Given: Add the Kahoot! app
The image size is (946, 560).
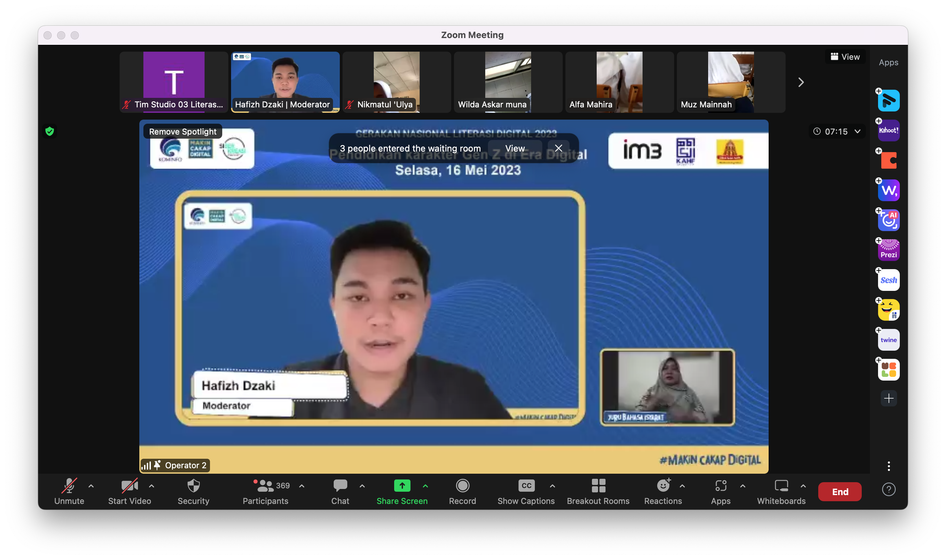Looking at the screenshot, I should tap(888, 130).
